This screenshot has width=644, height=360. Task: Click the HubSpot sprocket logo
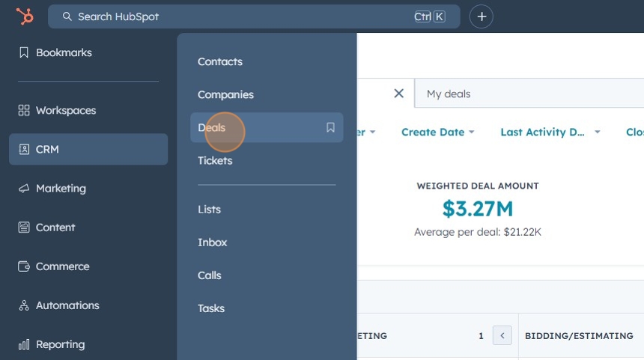click(25, 16)
